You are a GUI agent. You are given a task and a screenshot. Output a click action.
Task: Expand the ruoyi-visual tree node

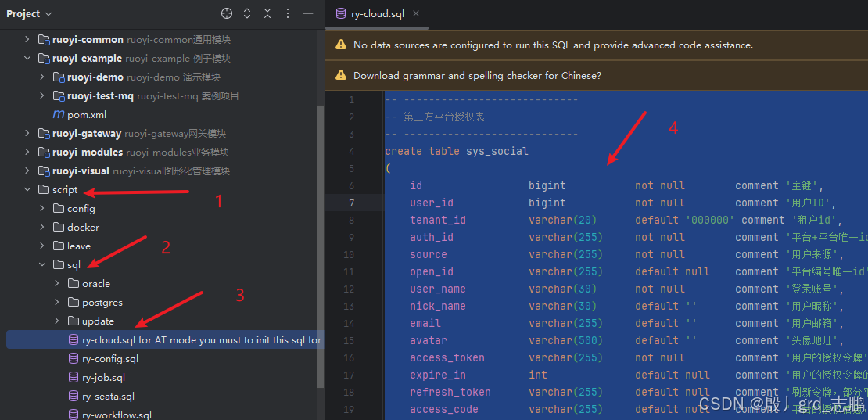tap(27, 171)
